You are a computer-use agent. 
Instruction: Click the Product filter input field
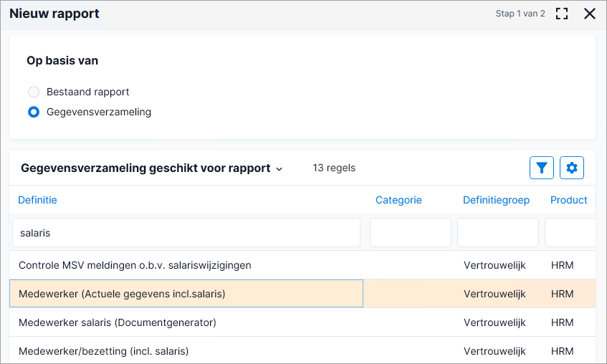(570, 233)
